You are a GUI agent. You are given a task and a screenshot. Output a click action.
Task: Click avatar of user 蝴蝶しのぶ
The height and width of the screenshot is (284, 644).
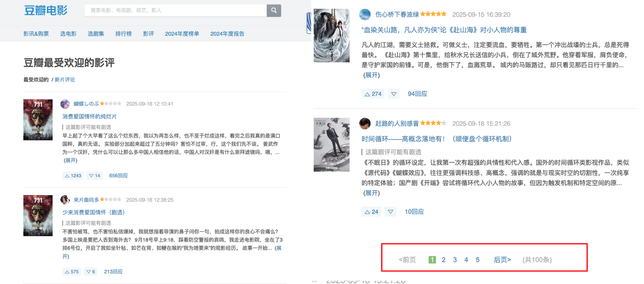tap(65, 104)
